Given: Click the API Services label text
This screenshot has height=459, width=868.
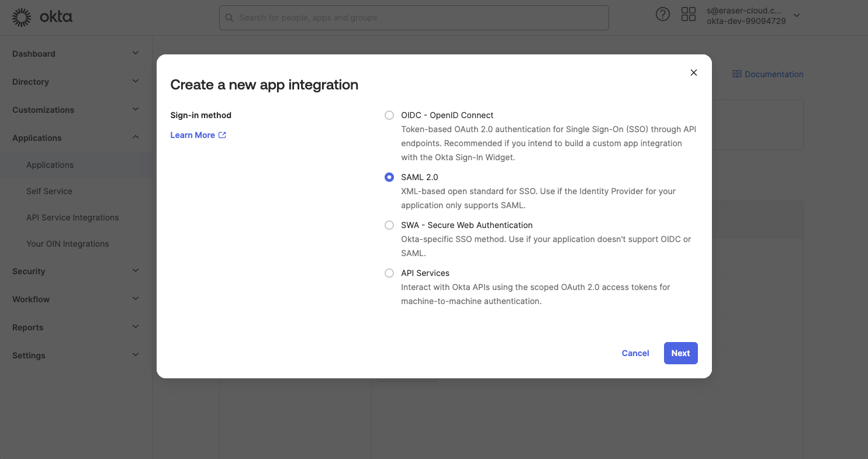Looking at the screenshot, I should pos(425,273).
